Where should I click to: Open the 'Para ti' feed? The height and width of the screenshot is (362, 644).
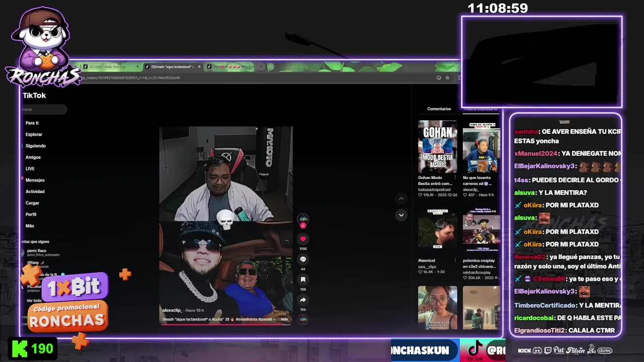pyautogui.click(x=32, y=123)
